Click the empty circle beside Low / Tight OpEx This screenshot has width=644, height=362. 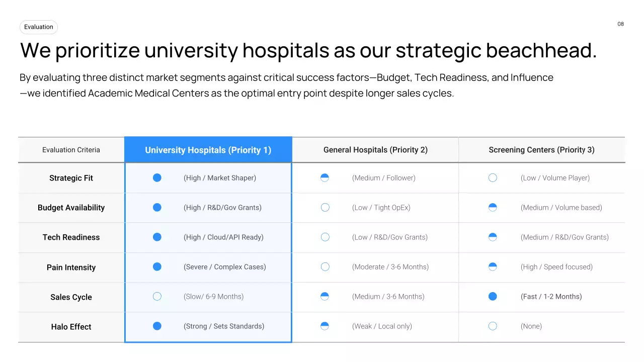click(325, 208)
